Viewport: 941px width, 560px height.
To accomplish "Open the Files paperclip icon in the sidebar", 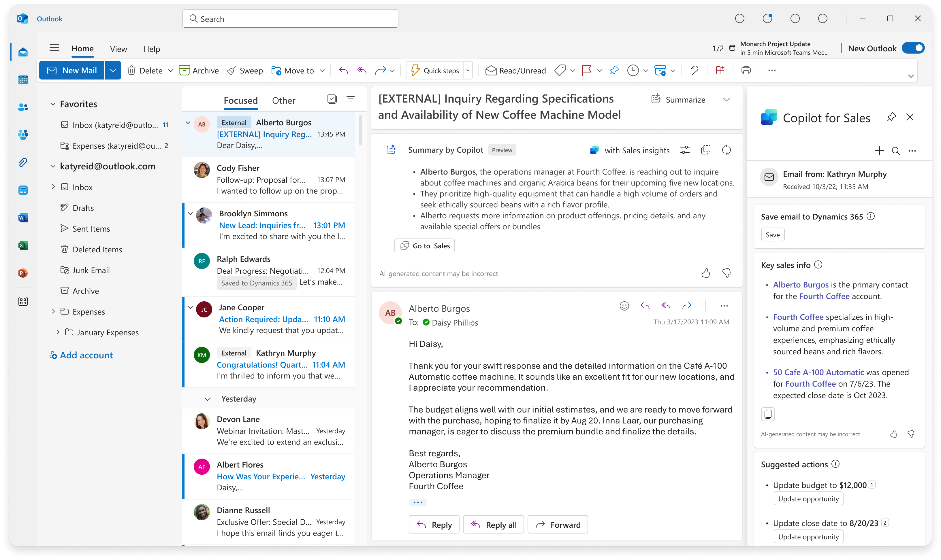I will pos(23,163).
